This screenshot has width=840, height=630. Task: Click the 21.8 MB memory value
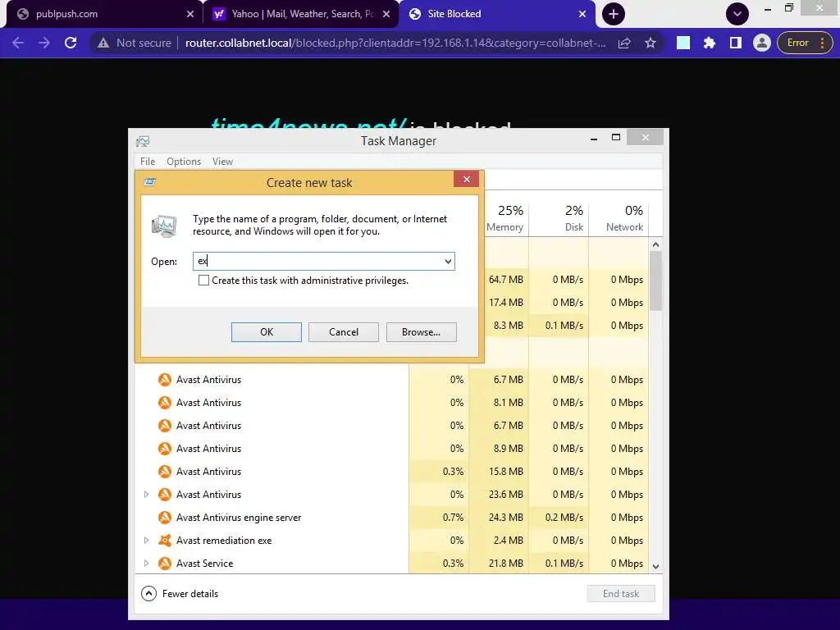point(505,564)
